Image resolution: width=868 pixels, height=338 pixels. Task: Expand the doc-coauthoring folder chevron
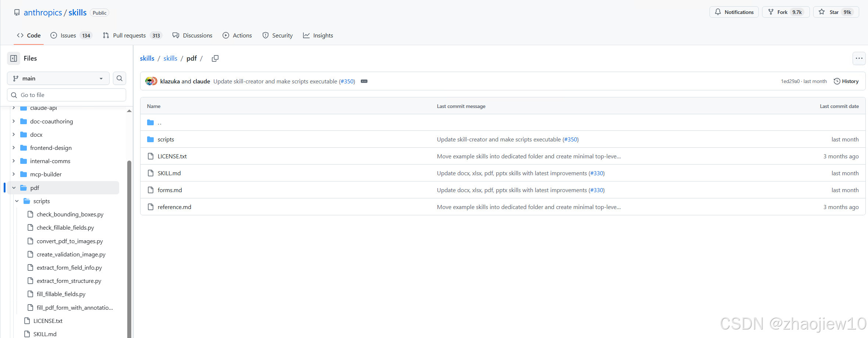pos(14,121)
